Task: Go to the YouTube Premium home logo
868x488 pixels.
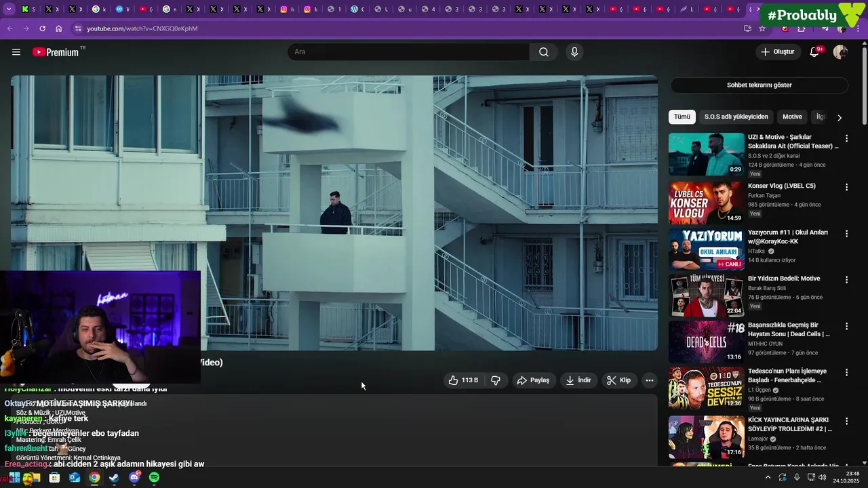Action: point(58,52)
